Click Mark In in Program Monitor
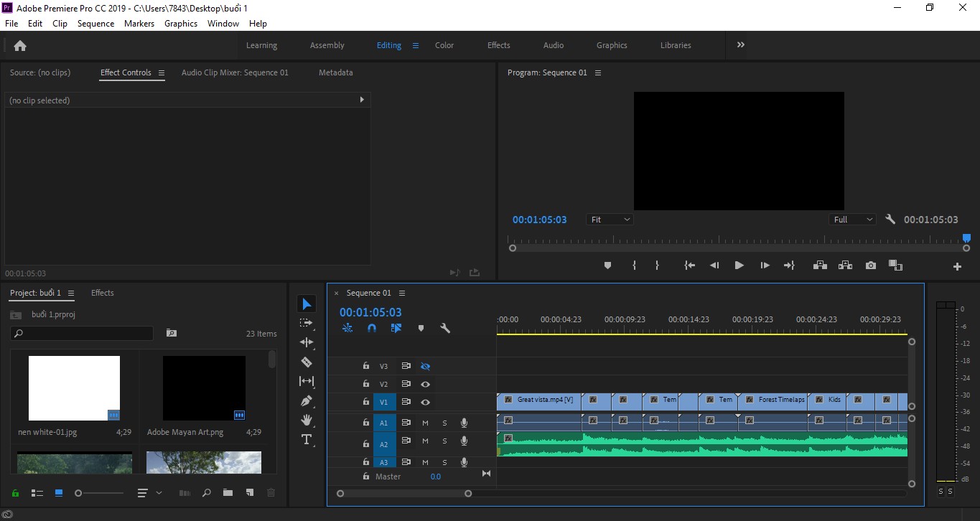The image size is (980, 521). coord(634,266)
